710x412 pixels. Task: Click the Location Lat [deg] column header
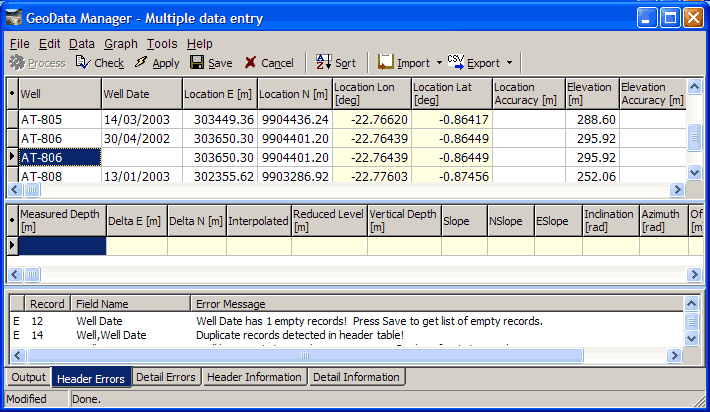452,94
